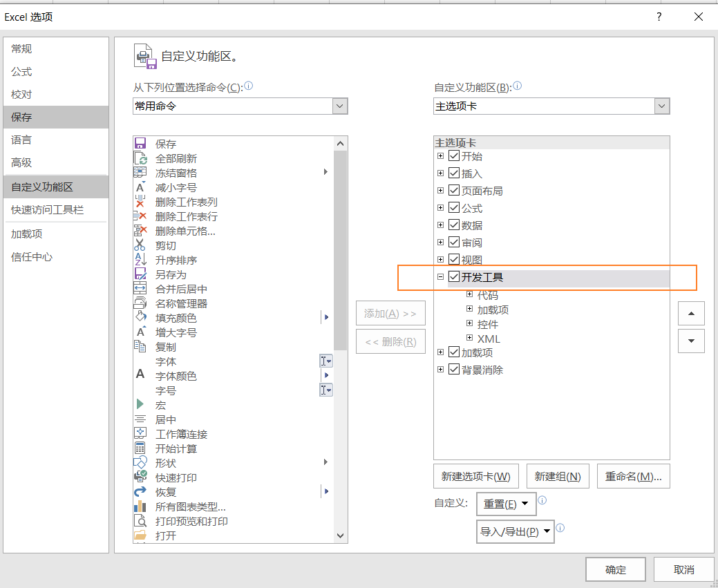Expand the XML group
The height and width of the screenshot is (588, 718).
(x=469, y=338)
